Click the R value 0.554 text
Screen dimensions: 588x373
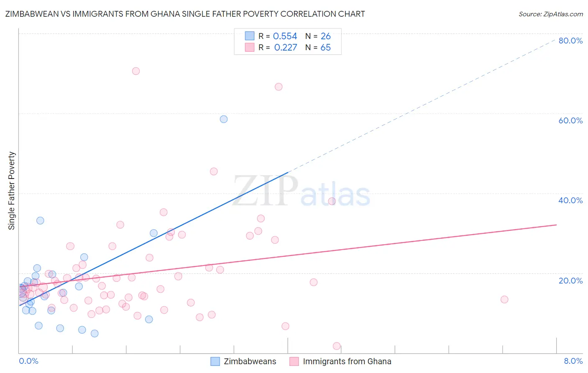tap(285, 36)
